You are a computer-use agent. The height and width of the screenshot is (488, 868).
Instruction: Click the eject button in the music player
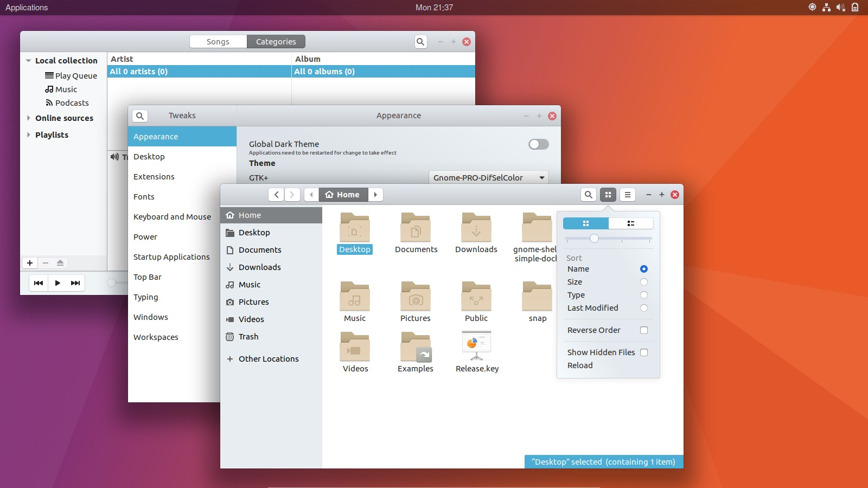click(60, 263)
